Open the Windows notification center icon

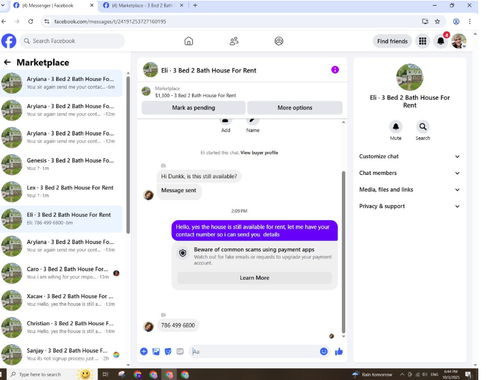468,374
